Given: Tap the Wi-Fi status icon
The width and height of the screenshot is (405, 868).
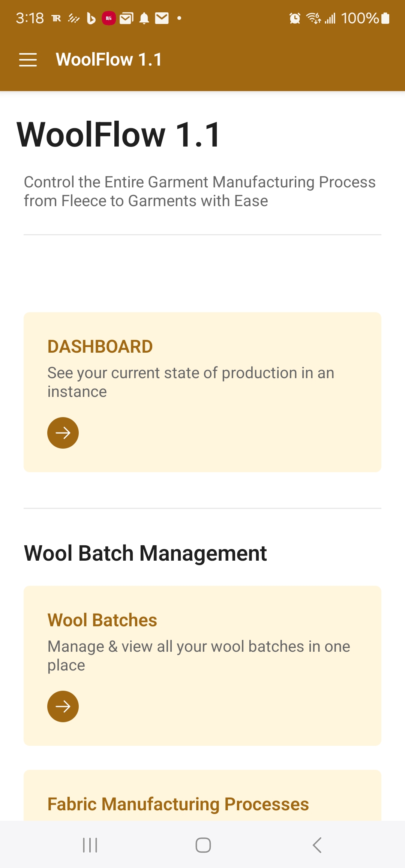Looking at the screenshot, I should pyautogui.click(x=313, y=18).
